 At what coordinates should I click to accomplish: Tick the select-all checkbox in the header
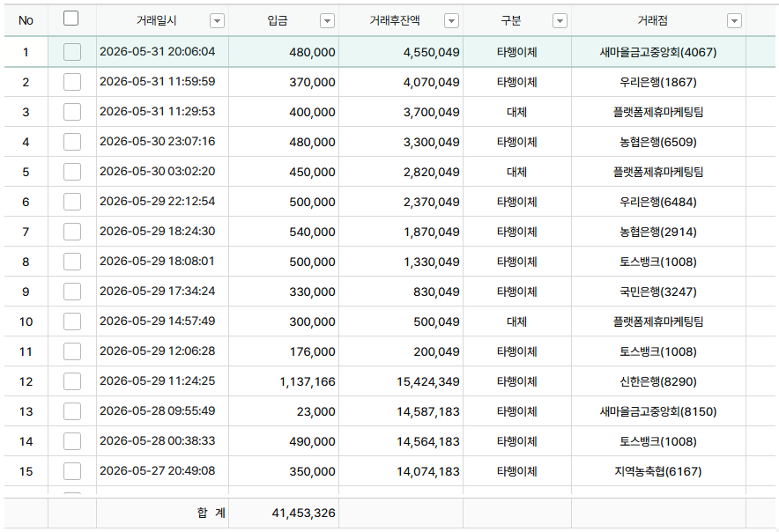[71, 18]
